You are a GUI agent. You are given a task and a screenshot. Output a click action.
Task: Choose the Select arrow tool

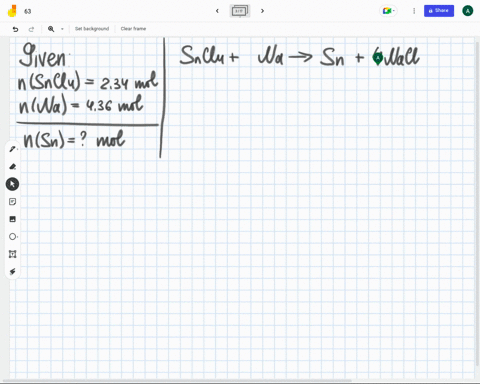click(12, 184)
